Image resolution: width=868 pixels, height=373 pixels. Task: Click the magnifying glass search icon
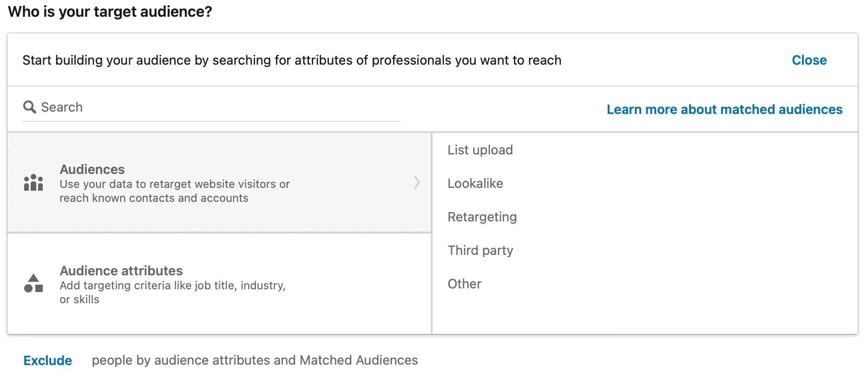(29, 107)
